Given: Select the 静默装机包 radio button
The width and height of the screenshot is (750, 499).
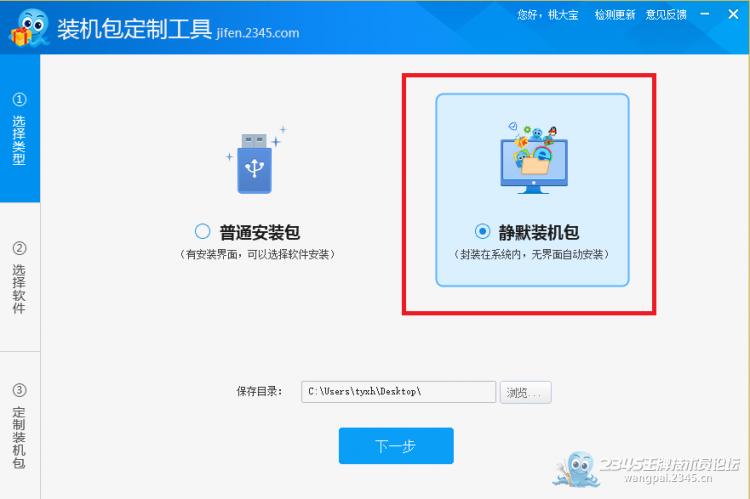Looking at the screenshot, I should click(x=482, y=232).
